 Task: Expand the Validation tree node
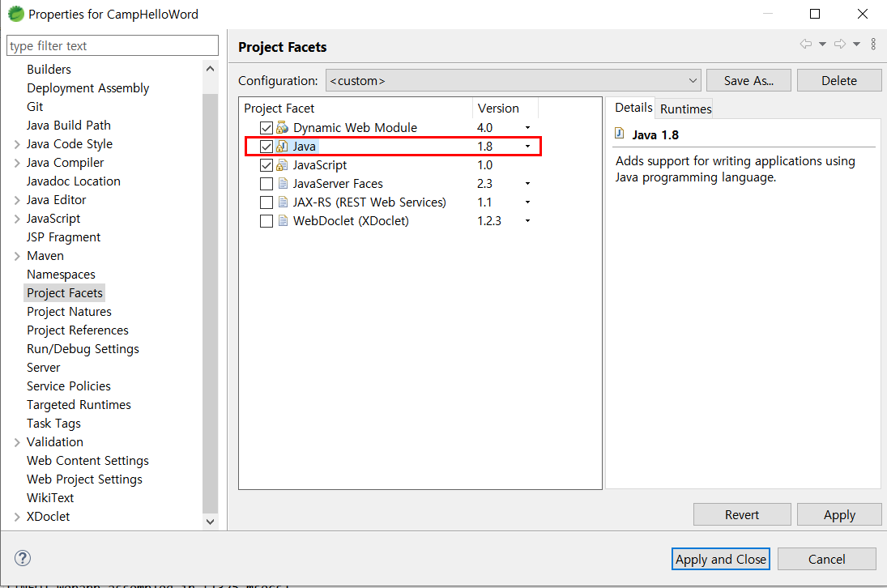pyautogui.click(x=17, y=442)
